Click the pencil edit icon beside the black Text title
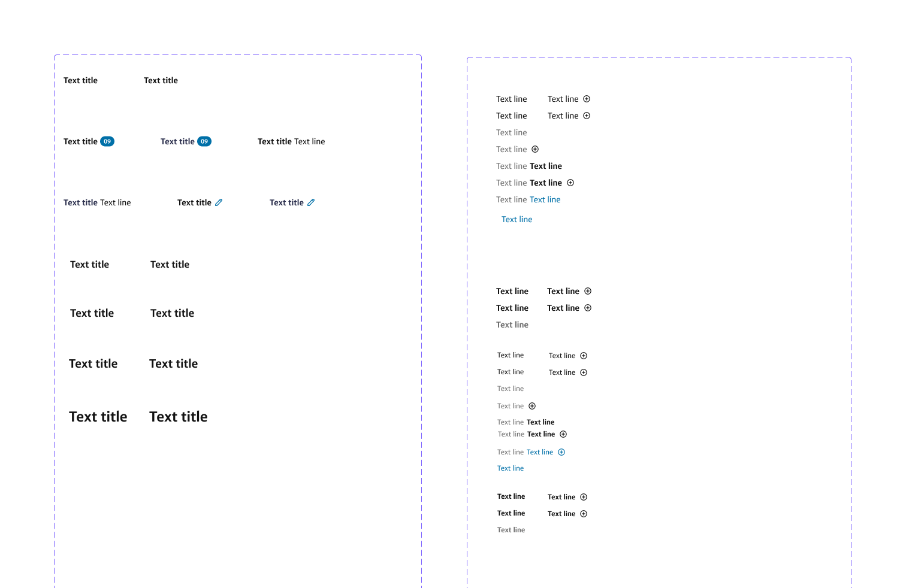This screenshot has width=906, height=588. point(219,202)
